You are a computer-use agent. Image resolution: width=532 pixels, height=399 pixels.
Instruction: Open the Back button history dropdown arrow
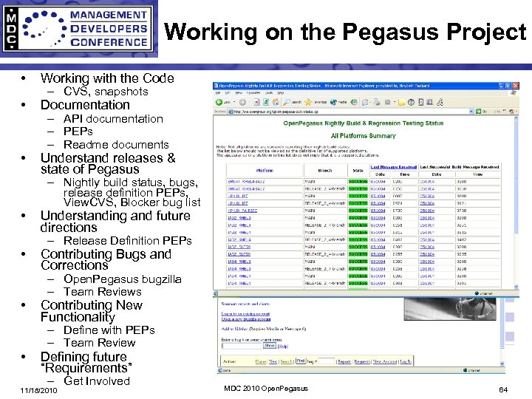[x=234, y=102]
